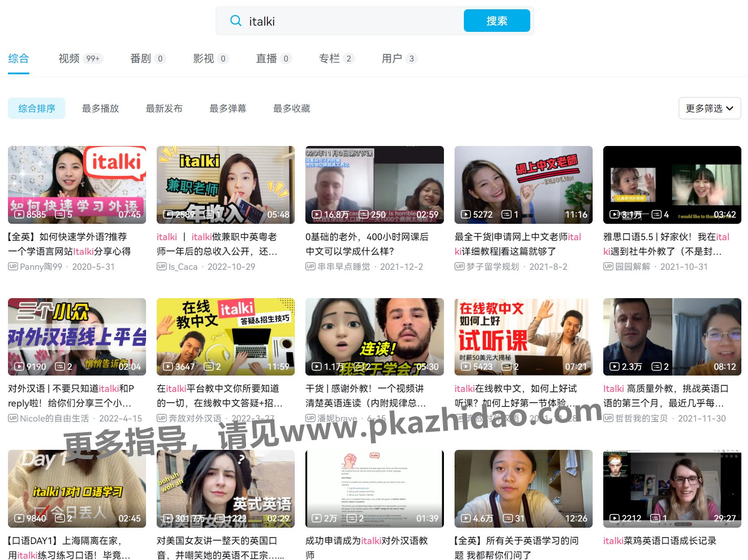Switch to the 视频 99+ tab
The height and width of the screenshot is (560, 748).
(81, 58)
